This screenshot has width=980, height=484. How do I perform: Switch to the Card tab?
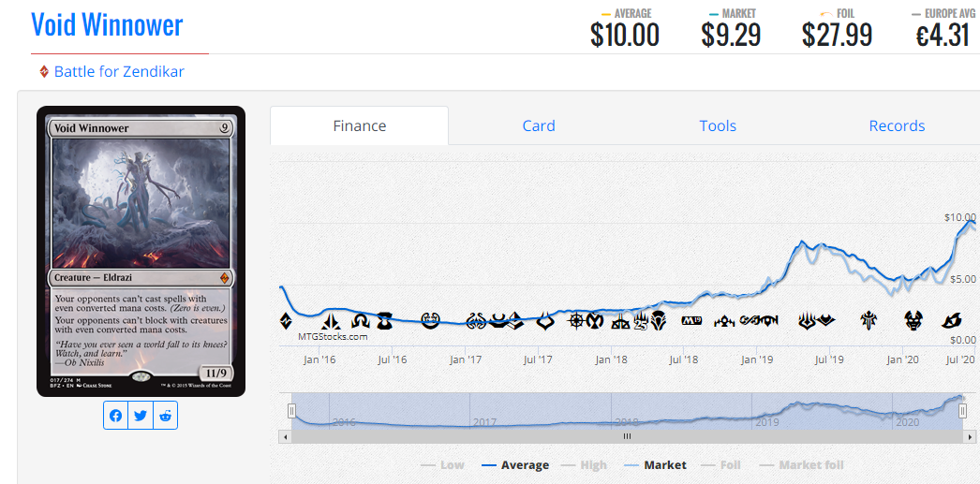(539, 125)
